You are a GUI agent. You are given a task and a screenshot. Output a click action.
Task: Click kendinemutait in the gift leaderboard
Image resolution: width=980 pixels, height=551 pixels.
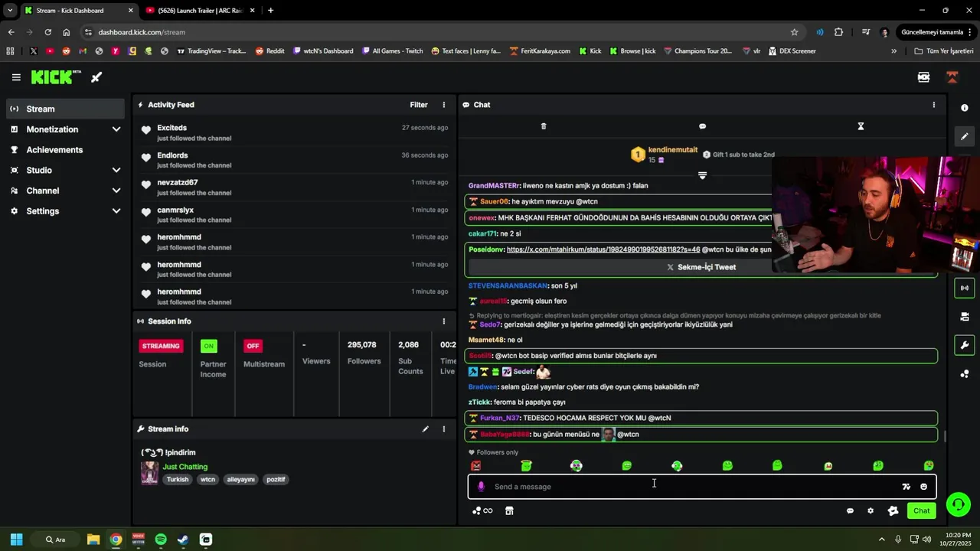672,150
